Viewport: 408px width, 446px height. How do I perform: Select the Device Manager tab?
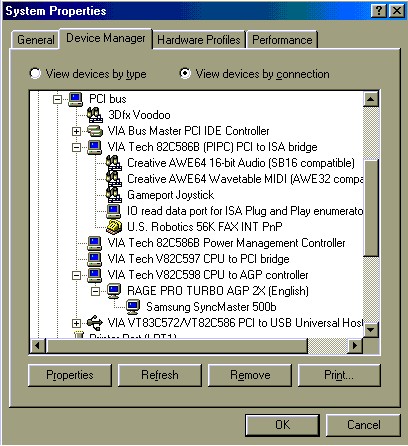pos(106,38)
